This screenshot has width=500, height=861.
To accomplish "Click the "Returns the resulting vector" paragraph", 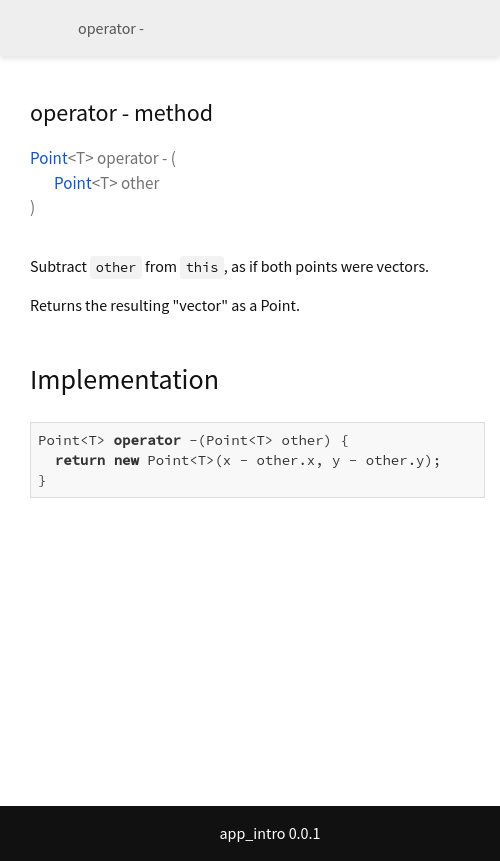I will point(165,305).
